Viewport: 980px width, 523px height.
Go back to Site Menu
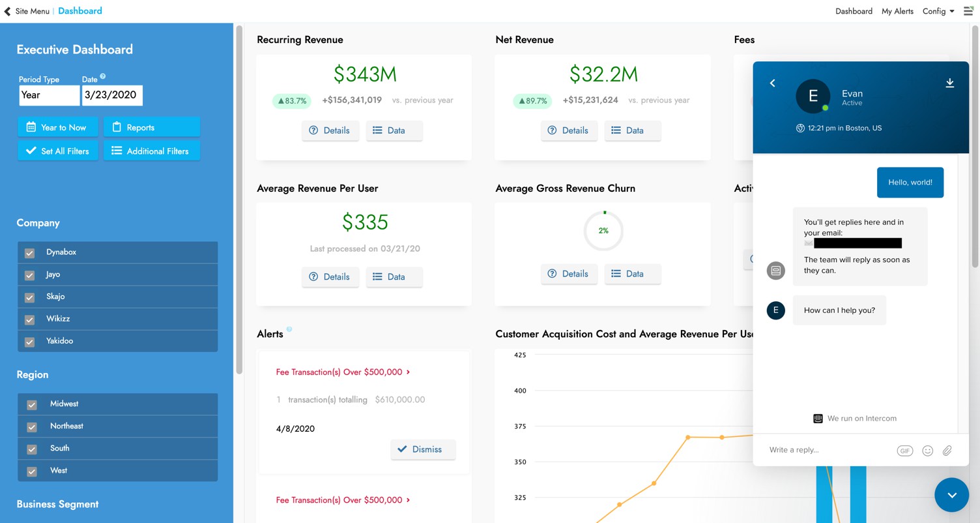26,11
